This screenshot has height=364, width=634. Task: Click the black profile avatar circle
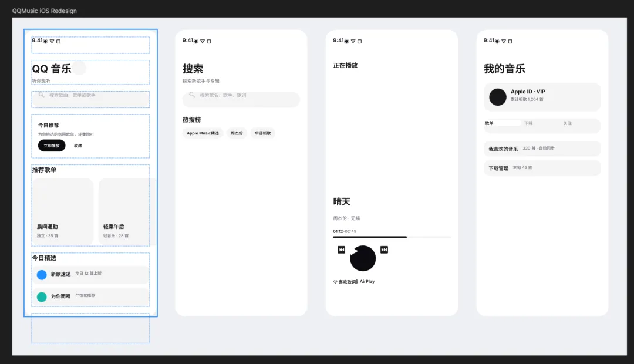(x=498, y=97)
